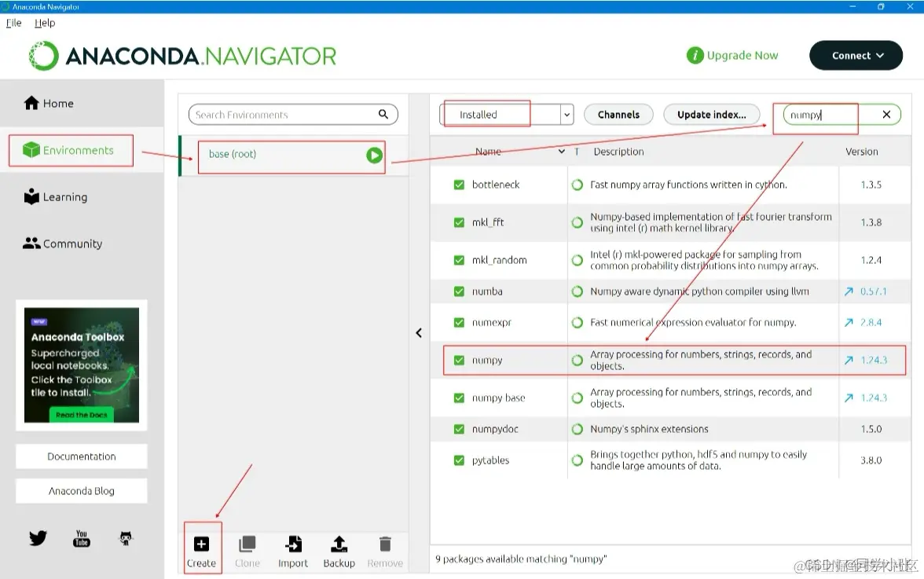Collapse the environments panel with the chevron
Screen dimensions: 924x579
(419, 333)
